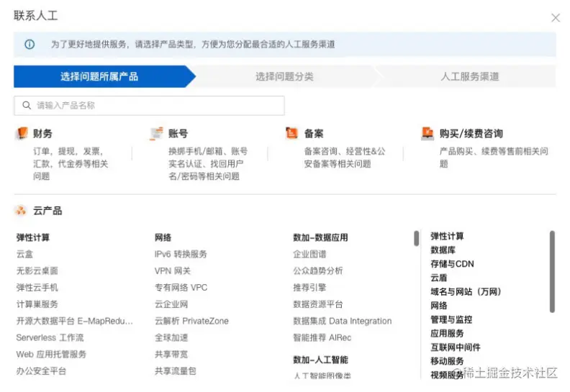Click the 购买/续费咨询 purchase icon
570x392 pixels.
click(x=427, y=133)
